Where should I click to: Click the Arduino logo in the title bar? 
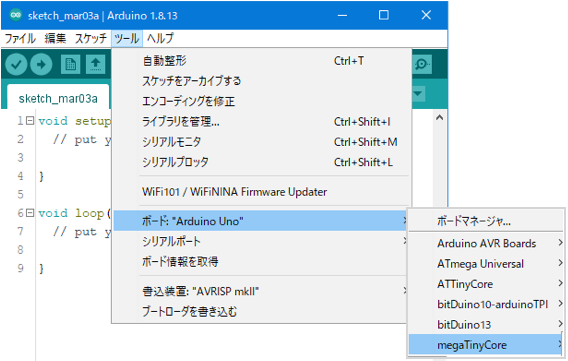pyautogui.click(x=15, y=15)
